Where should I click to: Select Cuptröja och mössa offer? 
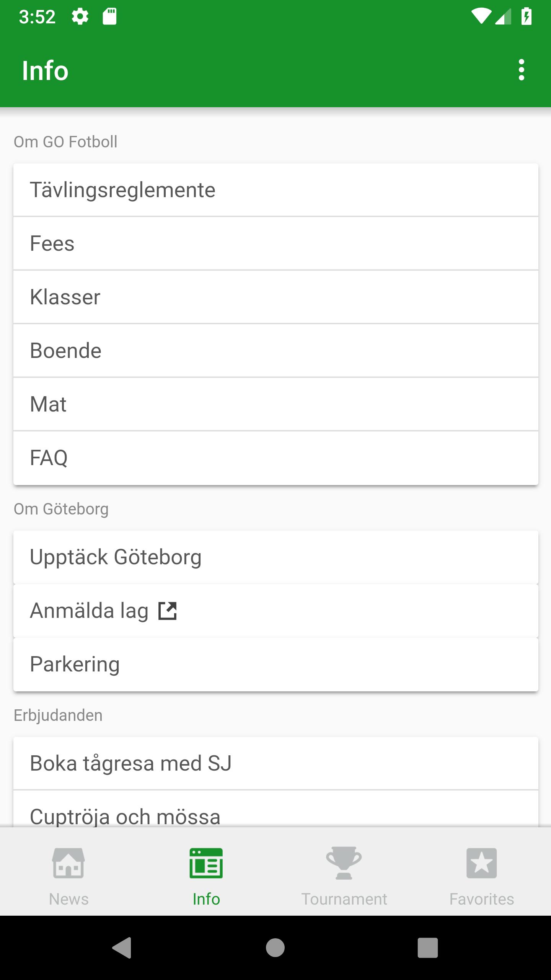(x=276, y=808)
